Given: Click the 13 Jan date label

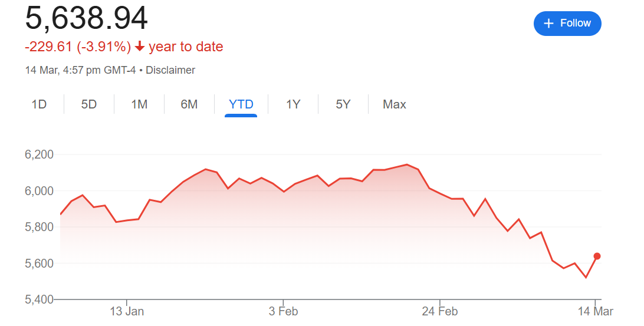Looking at the screenshot, I should click(127, 311).
